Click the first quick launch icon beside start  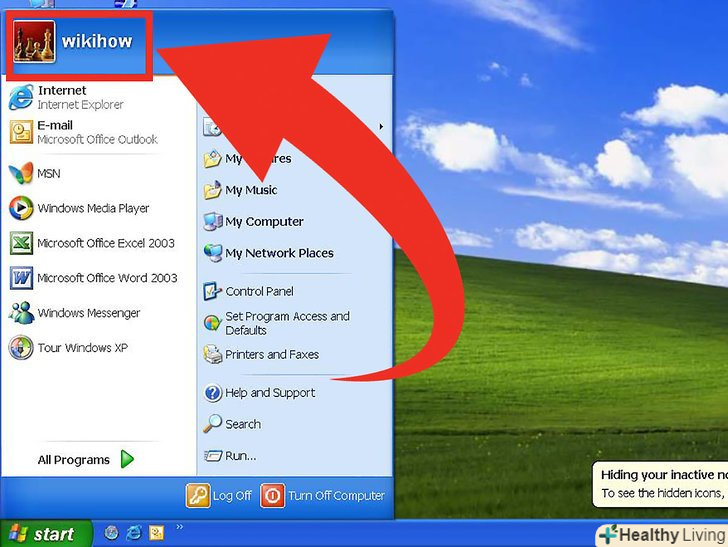click(x=111, y=533)
